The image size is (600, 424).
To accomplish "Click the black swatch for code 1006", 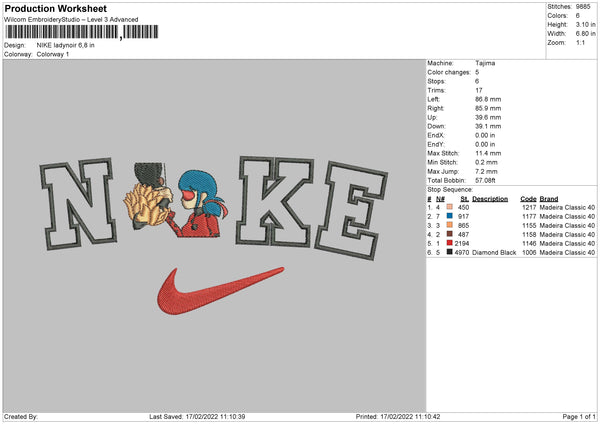I will (450, 252).
